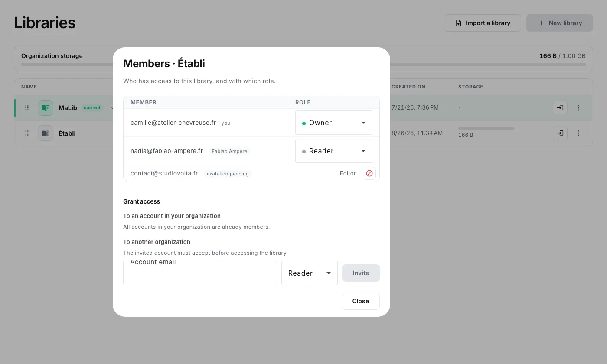Close the Members dialog
The height and width of the screenshot is (364, 607).
click(x=361, y=301)
